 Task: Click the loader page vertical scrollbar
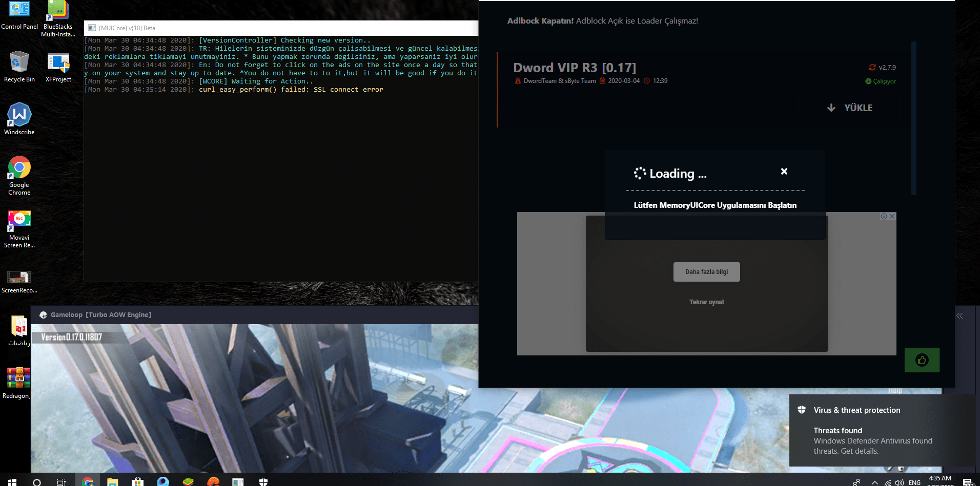914,118
